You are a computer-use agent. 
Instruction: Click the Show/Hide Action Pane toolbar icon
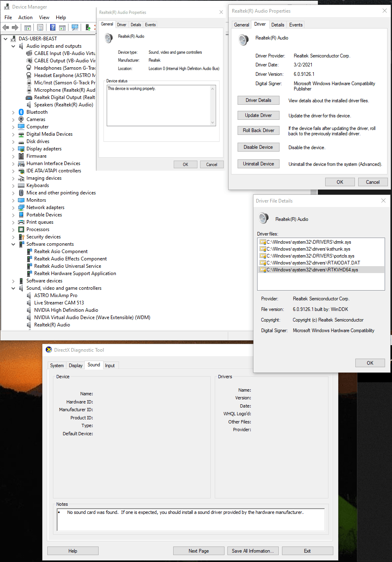point(62,28)
